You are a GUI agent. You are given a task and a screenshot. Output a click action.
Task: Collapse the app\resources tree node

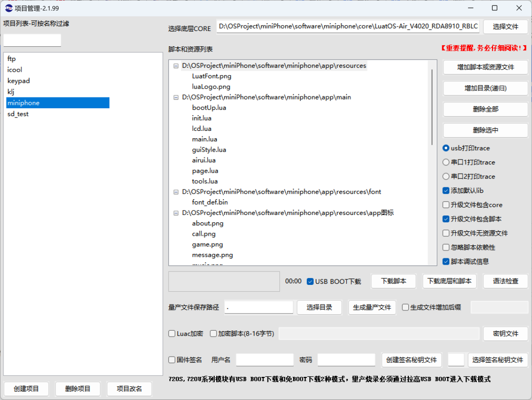(176, 65)
